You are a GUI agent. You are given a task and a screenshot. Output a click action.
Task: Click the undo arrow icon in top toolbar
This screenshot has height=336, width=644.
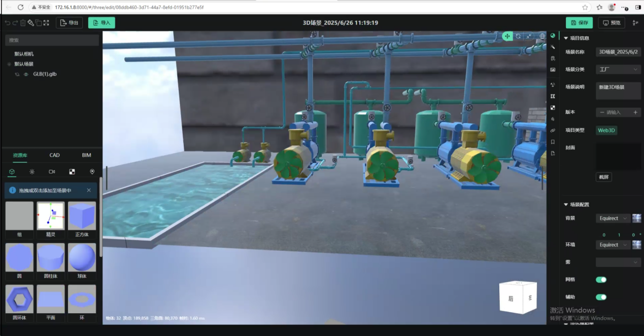click(7, 23)
